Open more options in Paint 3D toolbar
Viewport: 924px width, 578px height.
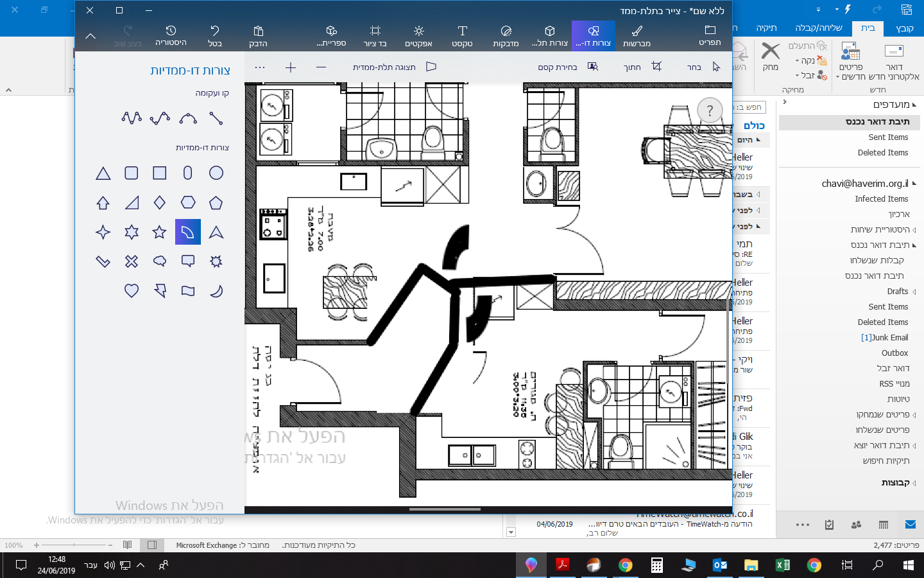pos(260,67)
